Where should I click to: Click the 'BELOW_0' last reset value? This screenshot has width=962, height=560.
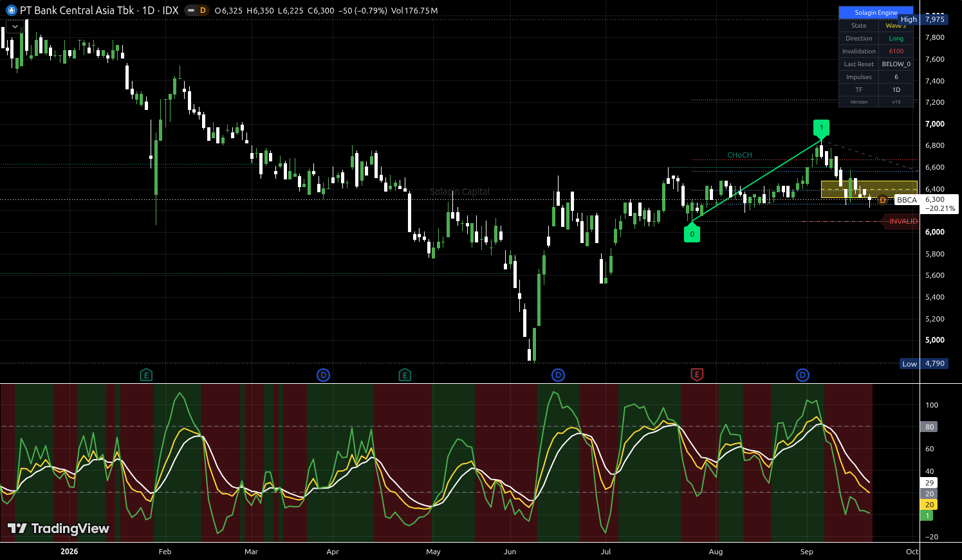[896, 64]
